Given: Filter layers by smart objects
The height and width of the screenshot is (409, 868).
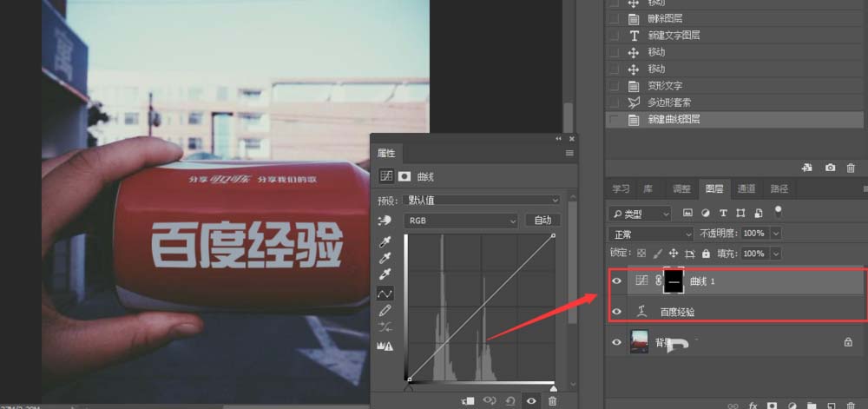Looking at the screenshot, I should coord(759,213).
